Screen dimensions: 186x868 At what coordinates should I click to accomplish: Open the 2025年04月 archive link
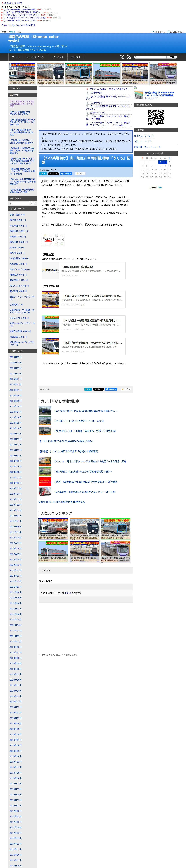[x=15, y=363]
